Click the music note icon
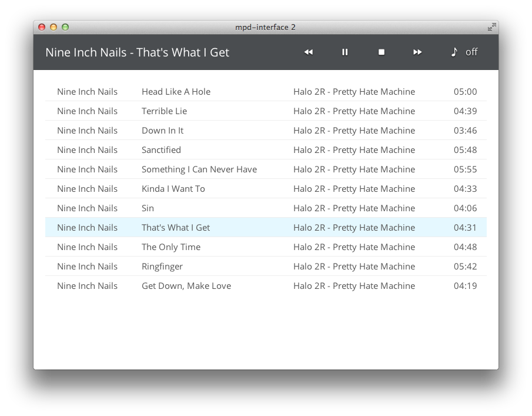 pos(454,52)
